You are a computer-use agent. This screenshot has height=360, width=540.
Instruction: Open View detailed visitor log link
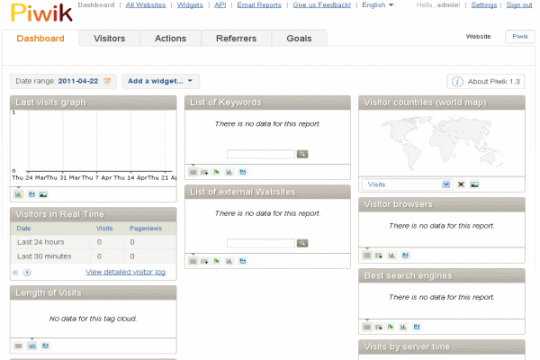125,272
